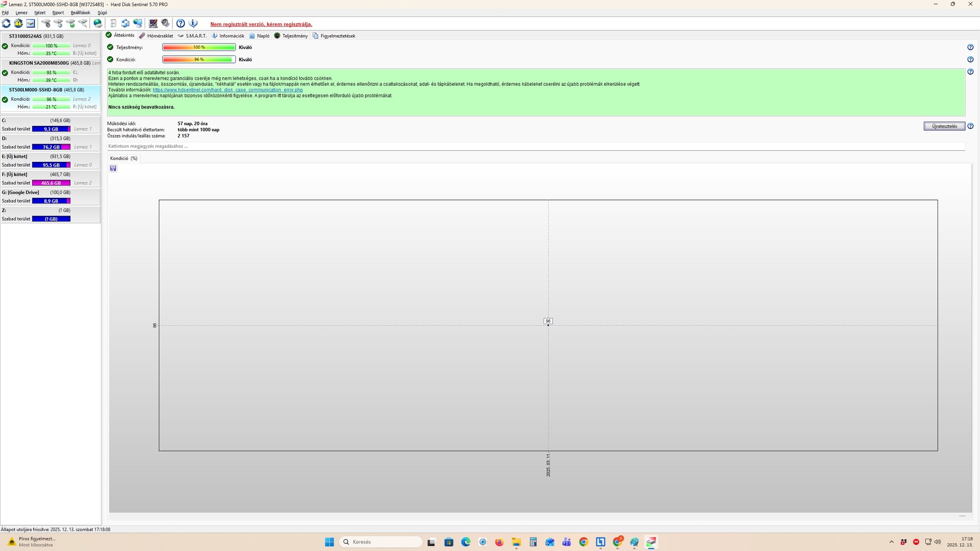Screen dimensions: 980x551
Task: Open the hdsentinel.com communication error link
Action: pos(227,90)
